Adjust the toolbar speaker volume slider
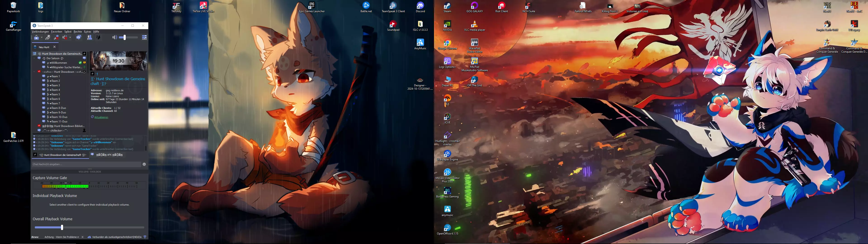 pyautogui.click(x=128, y=38)
